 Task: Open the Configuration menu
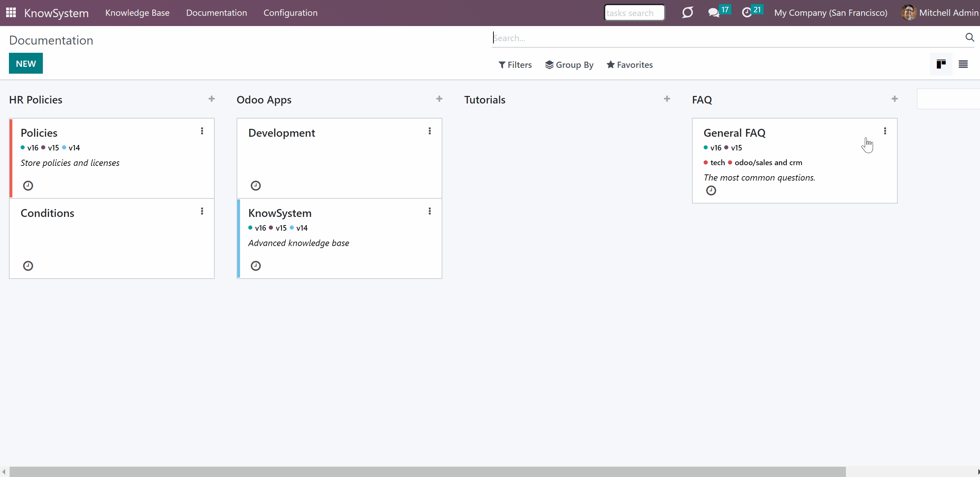(290, 13)
